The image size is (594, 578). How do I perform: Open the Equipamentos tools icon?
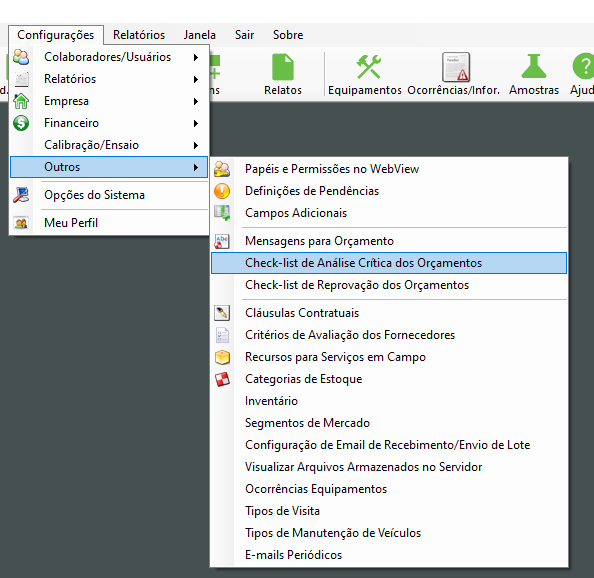coord(368,67)
